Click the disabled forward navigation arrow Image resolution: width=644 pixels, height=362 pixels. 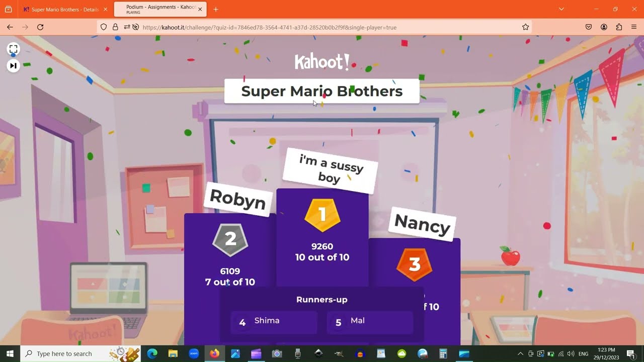click(25, 27)
